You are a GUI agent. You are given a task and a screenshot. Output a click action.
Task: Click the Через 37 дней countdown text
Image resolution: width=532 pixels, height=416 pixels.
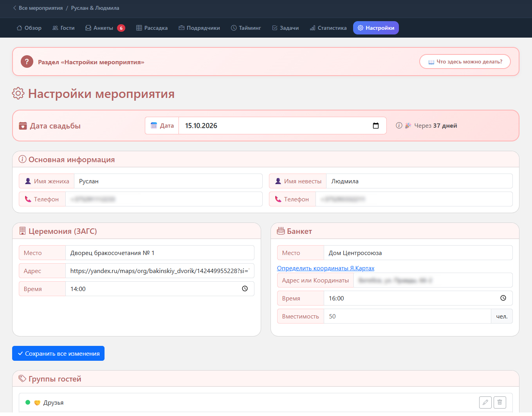[x=436, y=125]
